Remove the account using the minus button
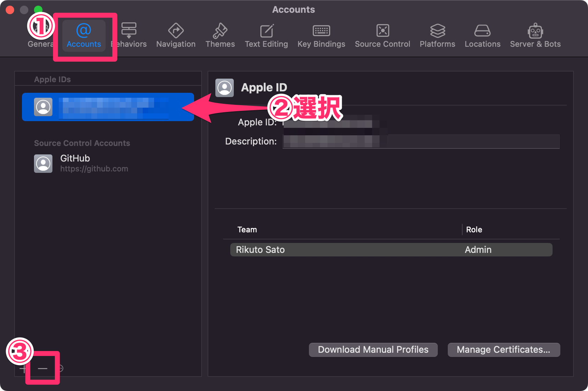The height and width of the screenshot is (391, 588). [42, 368]
